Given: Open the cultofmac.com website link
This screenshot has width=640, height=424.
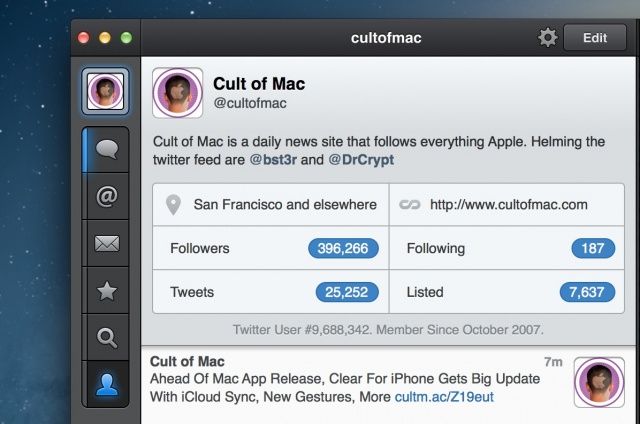Looking at the screenshot, I should [508, 205].
